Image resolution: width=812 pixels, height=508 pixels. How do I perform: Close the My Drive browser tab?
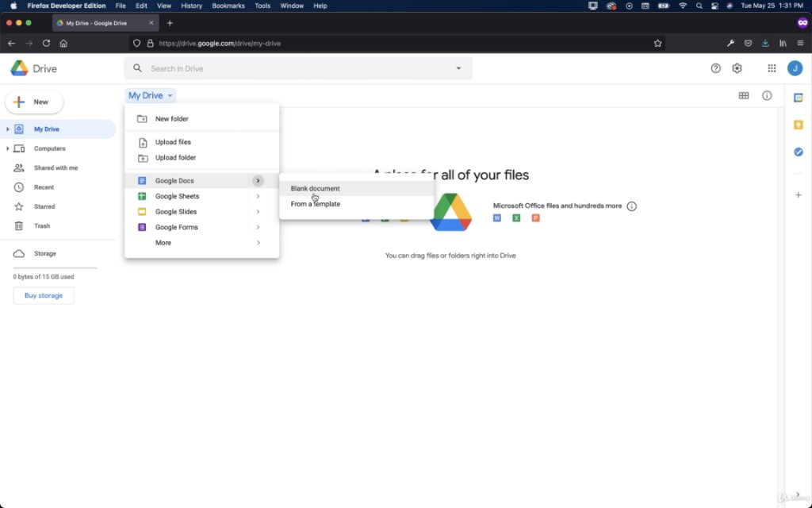point(151,23)
